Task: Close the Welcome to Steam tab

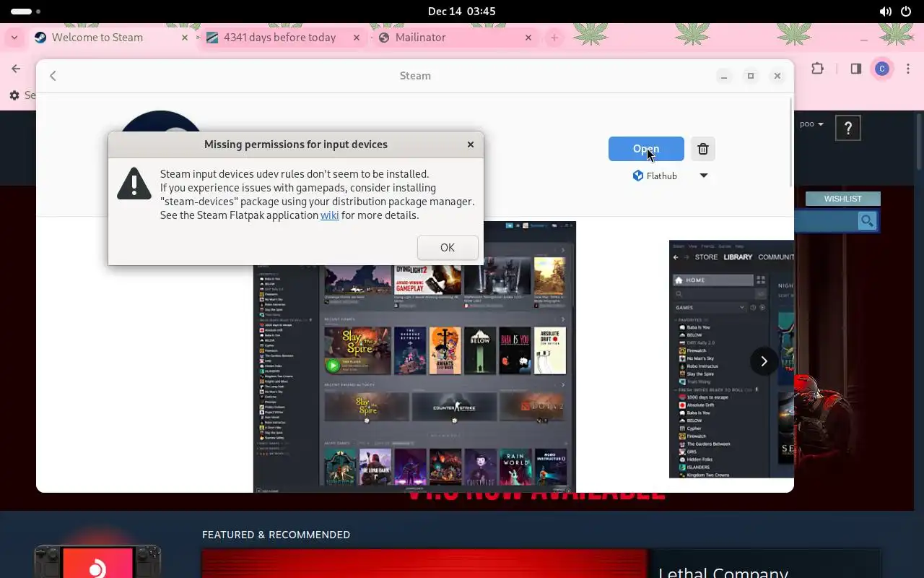Action: point(185,38)
